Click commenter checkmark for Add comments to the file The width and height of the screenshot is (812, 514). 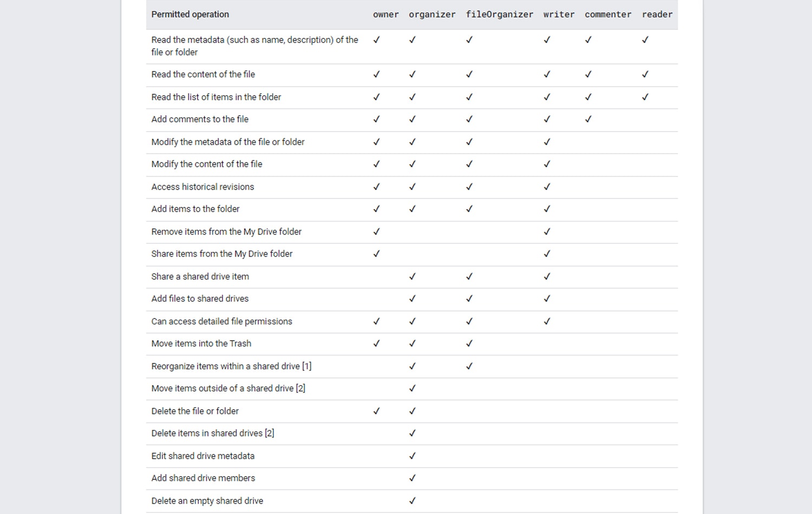[588, 119]
